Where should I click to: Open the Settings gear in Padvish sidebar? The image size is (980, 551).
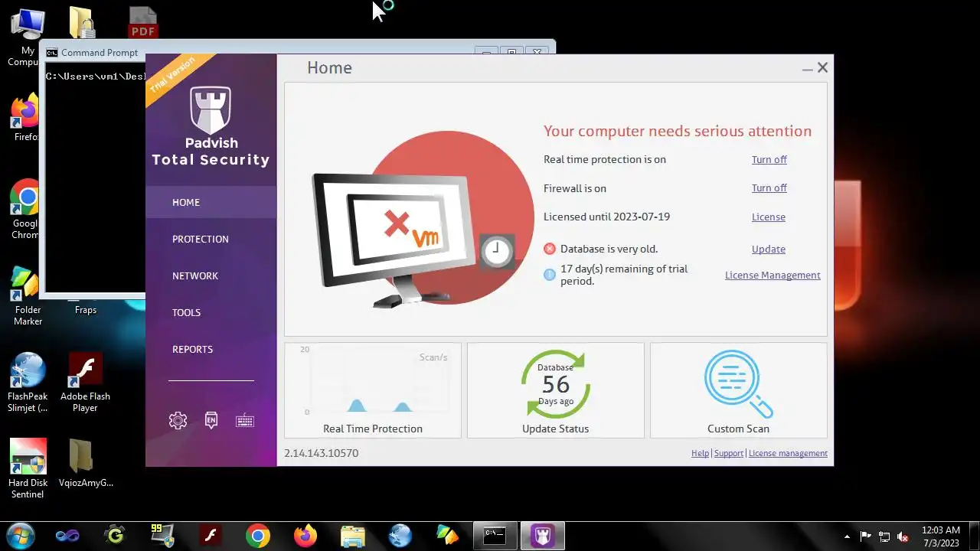click(178, 420)
